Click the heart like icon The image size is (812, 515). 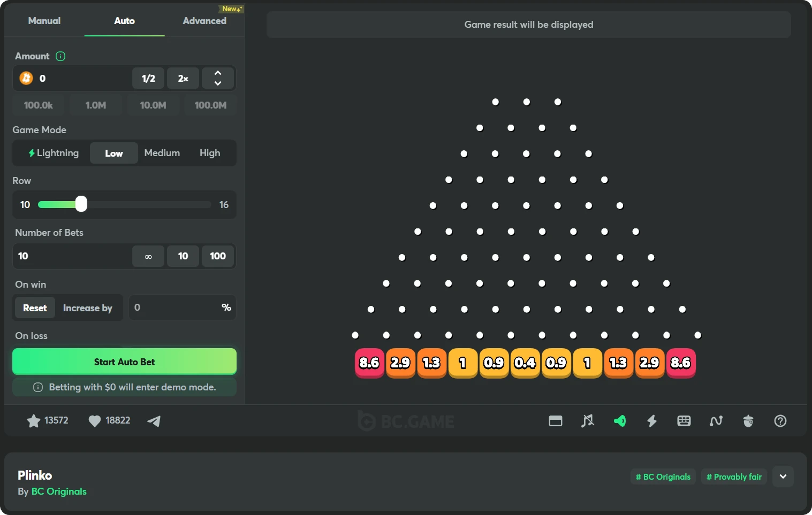click(x=95, y=421)
